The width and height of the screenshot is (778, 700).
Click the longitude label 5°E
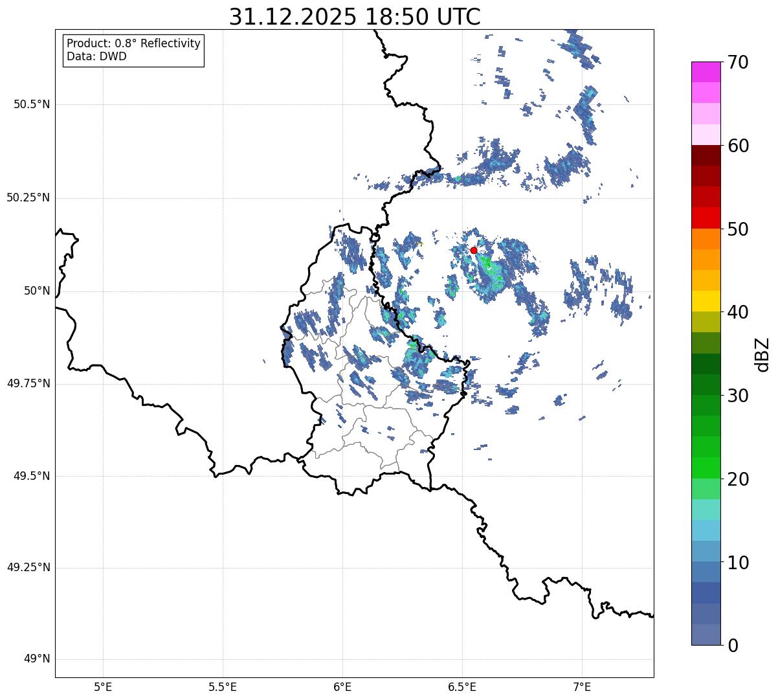[x=103, y=687]
